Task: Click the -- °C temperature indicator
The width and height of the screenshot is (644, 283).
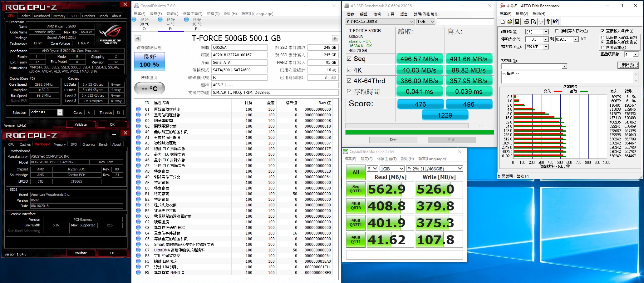Action: (150, 88)
